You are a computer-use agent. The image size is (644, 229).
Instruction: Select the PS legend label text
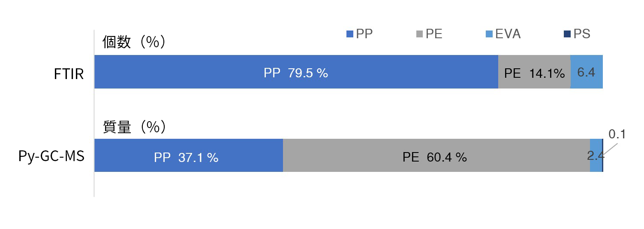(582, 34)
